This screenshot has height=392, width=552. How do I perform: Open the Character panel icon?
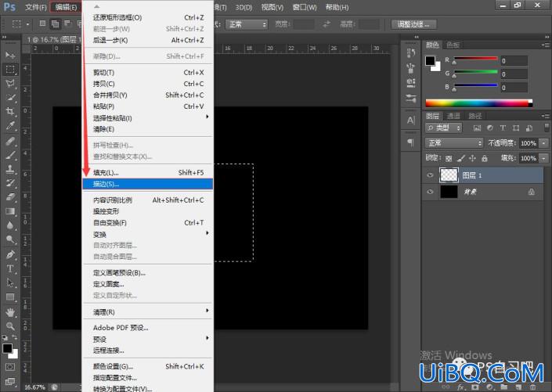tap(410, 120)
